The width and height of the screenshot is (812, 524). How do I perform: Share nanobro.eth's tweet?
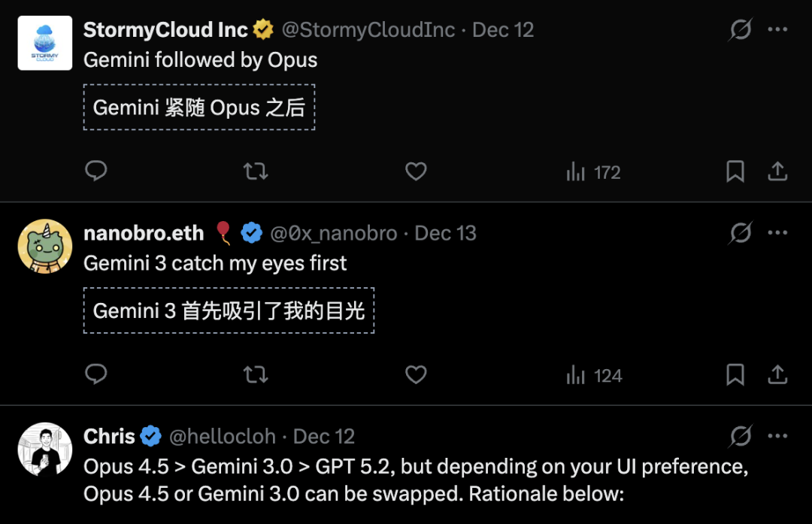(777, 374)
